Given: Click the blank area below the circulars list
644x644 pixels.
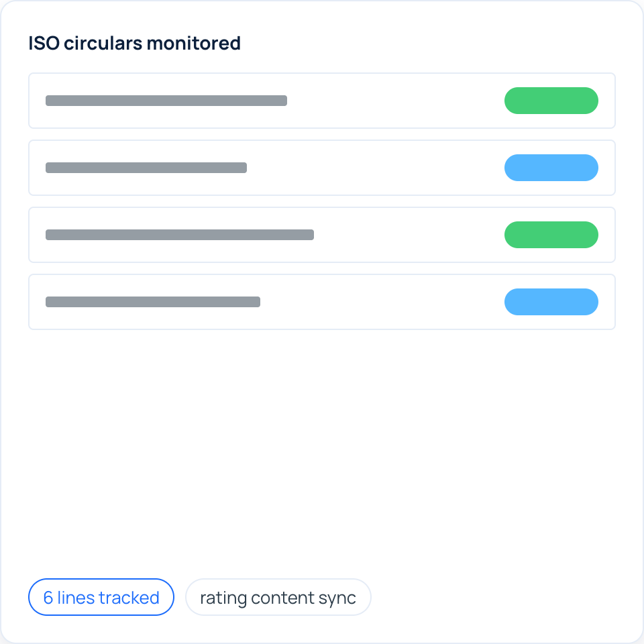Looking at the screenshot, I should [322, 451].
